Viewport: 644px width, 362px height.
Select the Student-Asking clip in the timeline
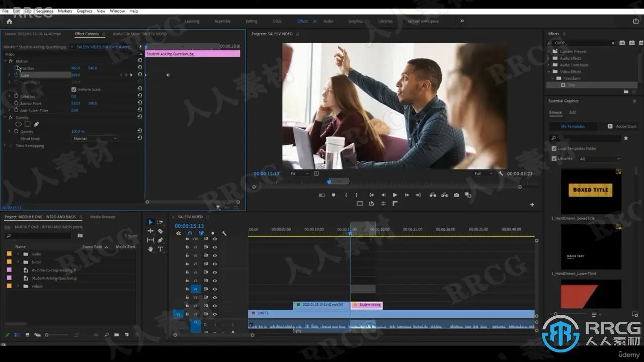click(x=367, y=305)
